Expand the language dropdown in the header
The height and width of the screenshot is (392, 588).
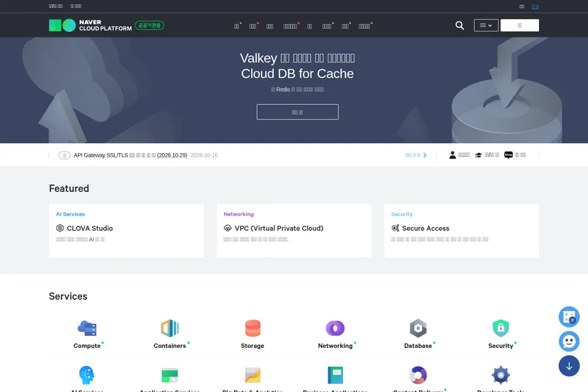pyautogui.click(x=486, y=25)
